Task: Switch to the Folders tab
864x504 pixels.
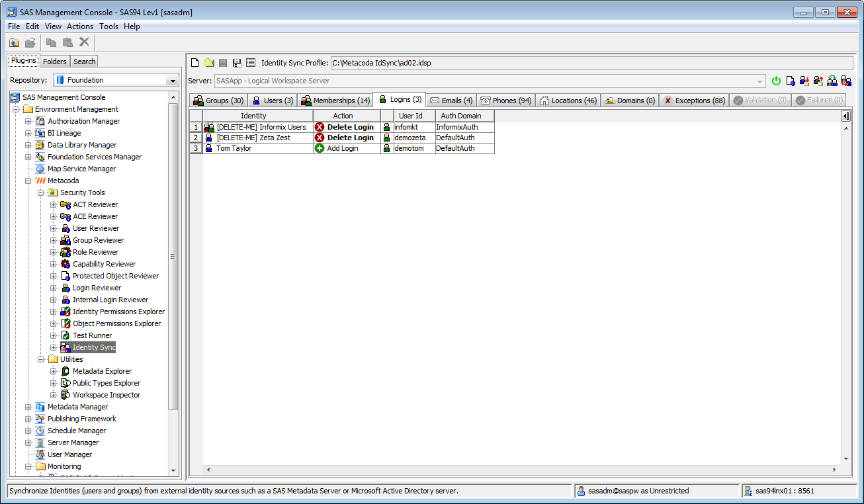Action: [x=55, y=62]
